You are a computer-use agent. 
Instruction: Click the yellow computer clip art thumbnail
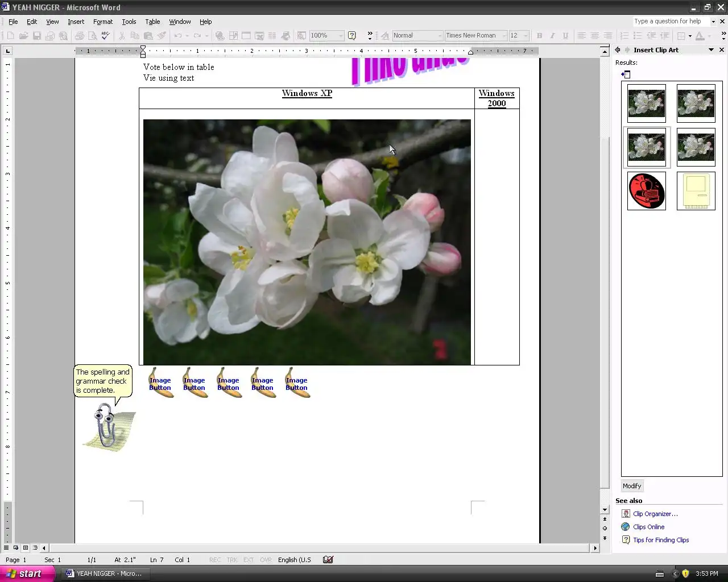pyautogui.click(x=696, y=191)
